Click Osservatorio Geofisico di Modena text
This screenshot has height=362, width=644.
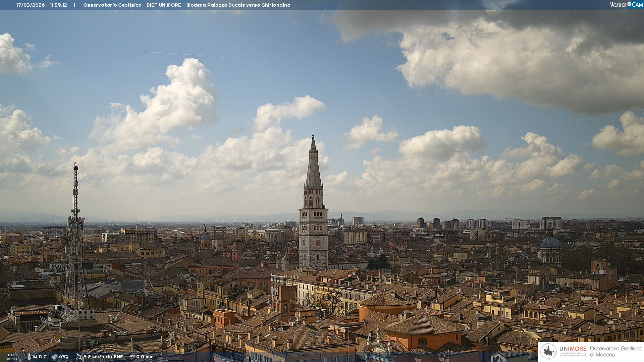(x=616, y=352)
